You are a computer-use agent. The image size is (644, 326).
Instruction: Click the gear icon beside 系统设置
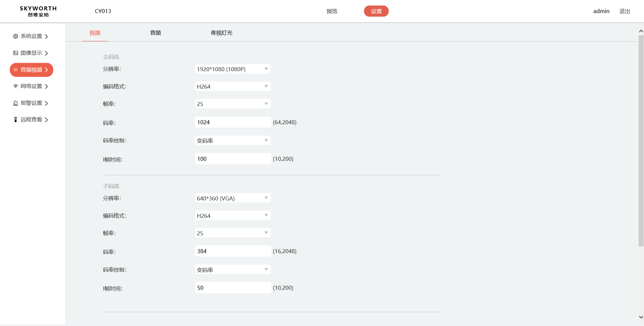coord(15,36)
